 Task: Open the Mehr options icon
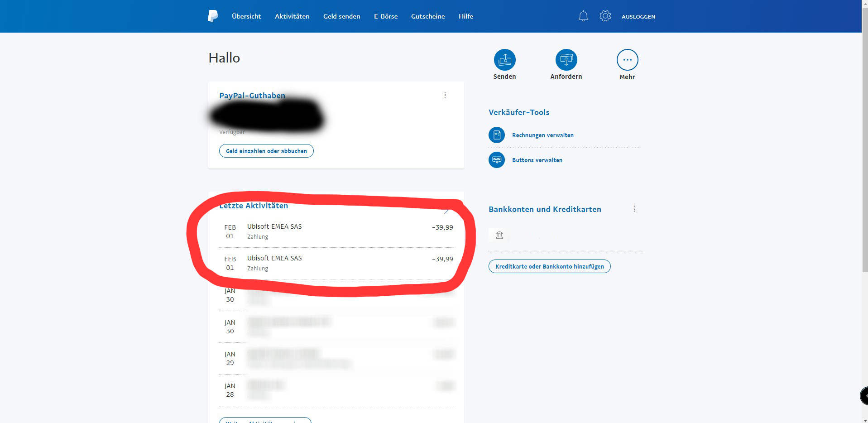point(628,60)
